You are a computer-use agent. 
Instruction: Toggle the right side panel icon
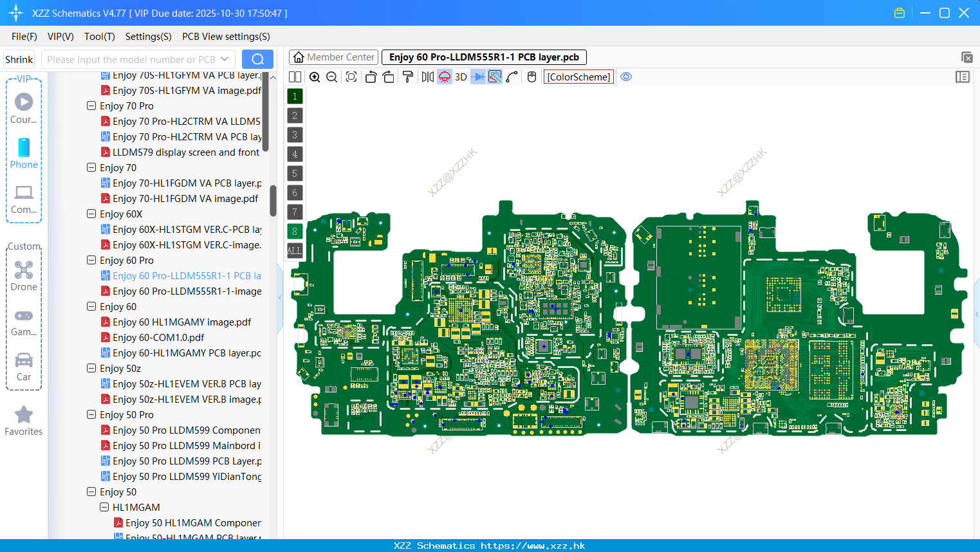pyautogui.click(x=963, y=77)
